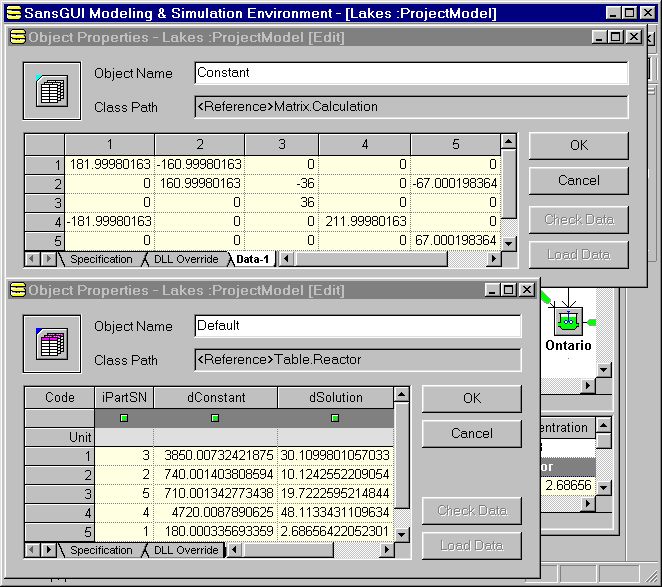Click the Matrix object icon button

[50, 89]
